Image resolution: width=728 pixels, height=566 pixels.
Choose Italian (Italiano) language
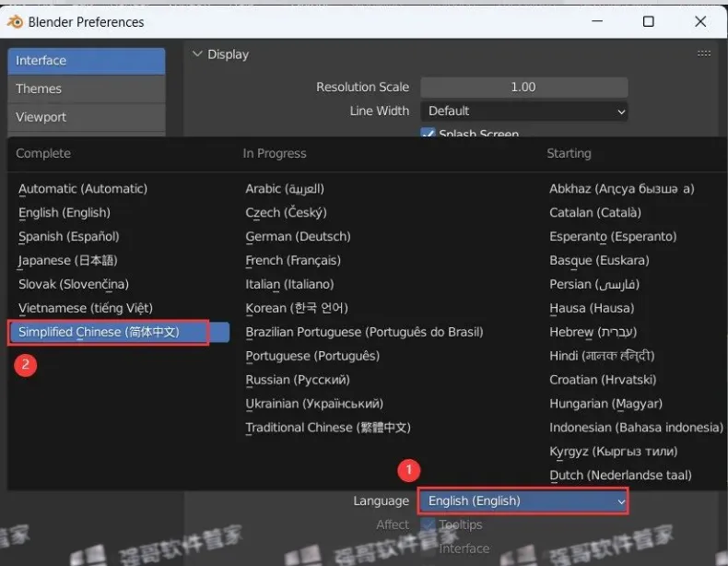click(x=289, y=284)
